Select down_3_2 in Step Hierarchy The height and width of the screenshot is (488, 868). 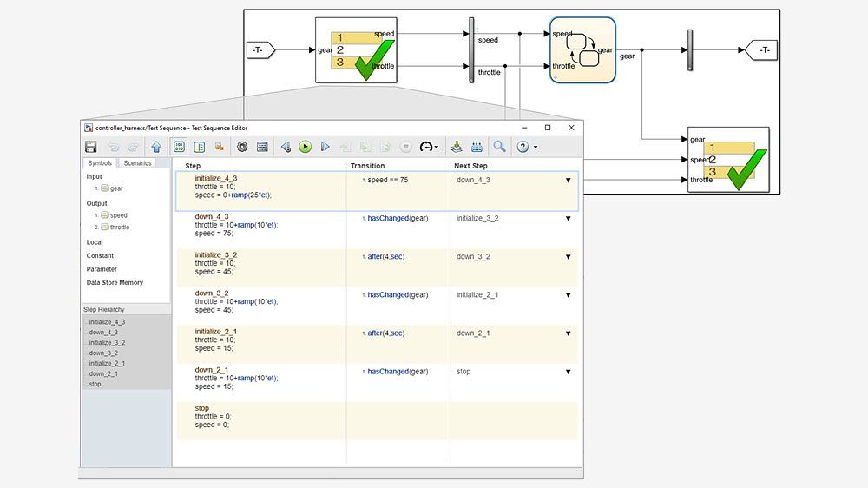pyautogui.click(x=103, y=353)
